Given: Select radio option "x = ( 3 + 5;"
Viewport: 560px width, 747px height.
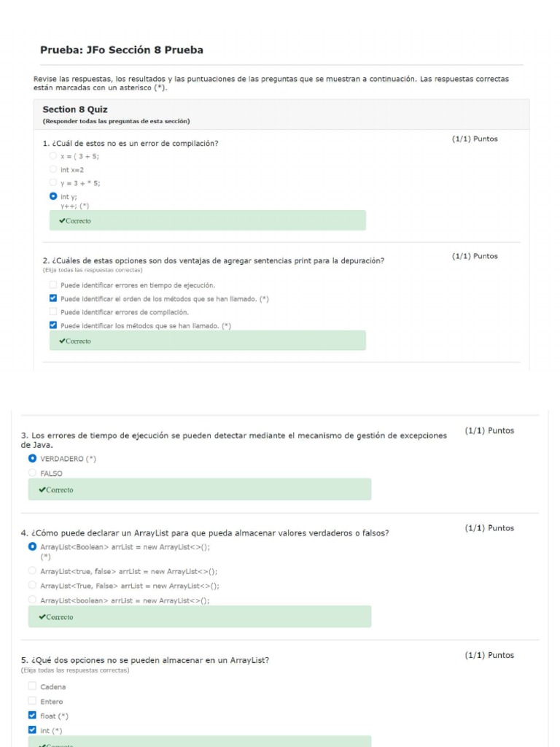Looking at the screenshot, I should tap(53, 156).
